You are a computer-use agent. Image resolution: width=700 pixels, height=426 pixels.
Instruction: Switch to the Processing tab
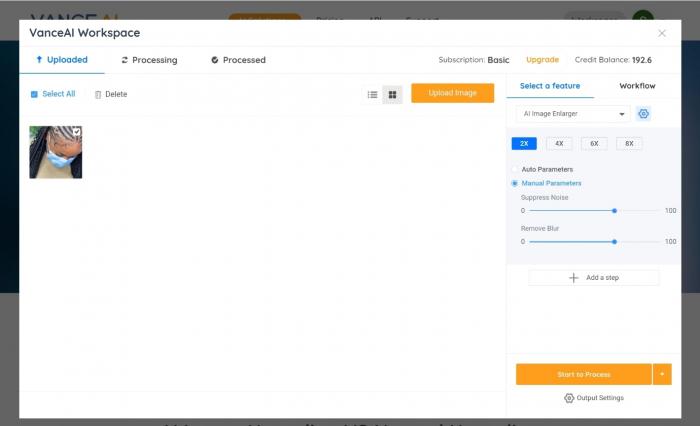pos(149,60)
